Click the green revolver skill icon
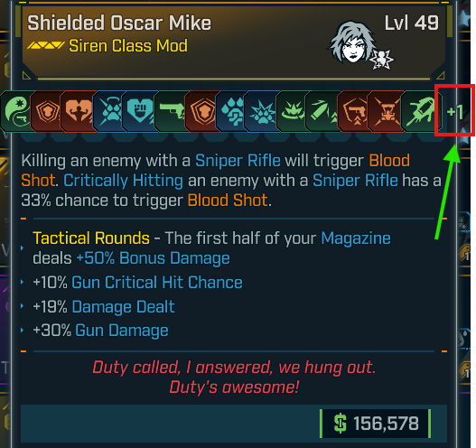 [x=171, y=111]
